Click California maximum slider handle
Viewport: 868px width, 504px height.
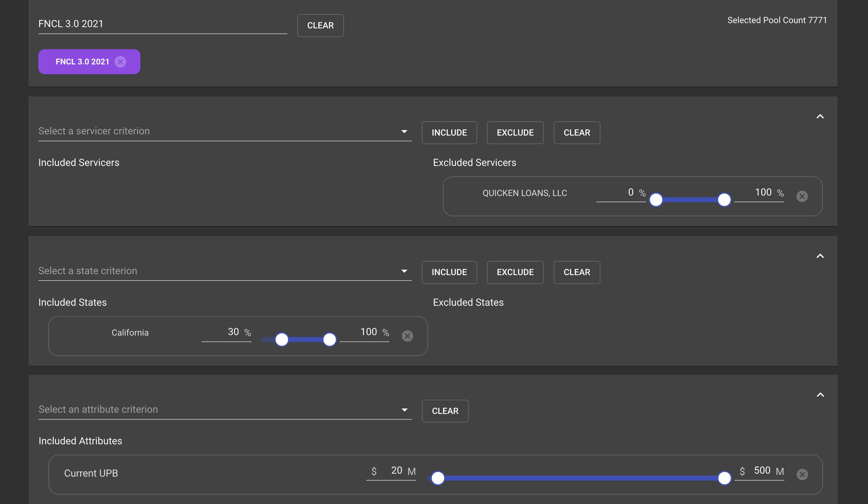tap(330, 340)
